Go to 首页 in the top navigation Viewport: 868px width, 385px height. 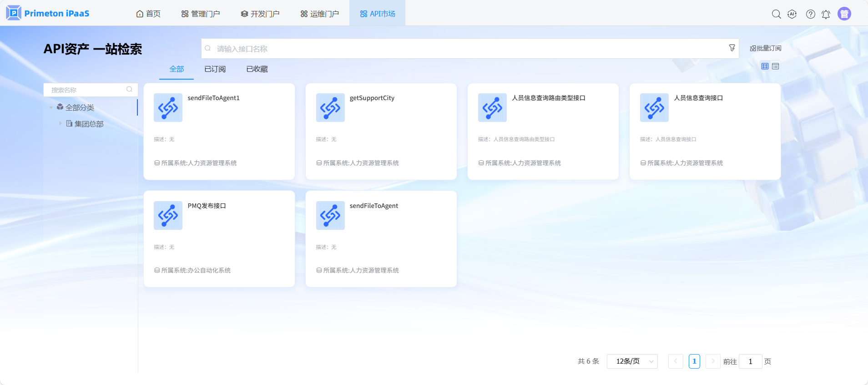tap(149, 14)
